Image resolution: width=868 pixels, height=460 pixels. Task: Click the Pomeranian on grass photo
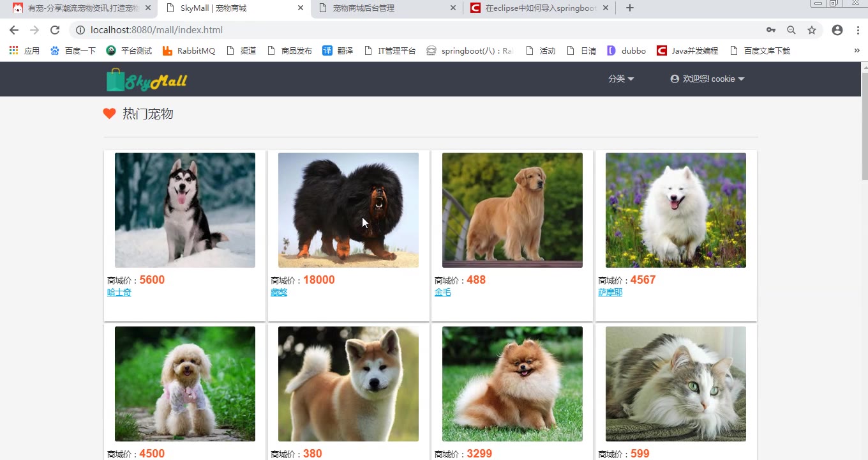513,384
